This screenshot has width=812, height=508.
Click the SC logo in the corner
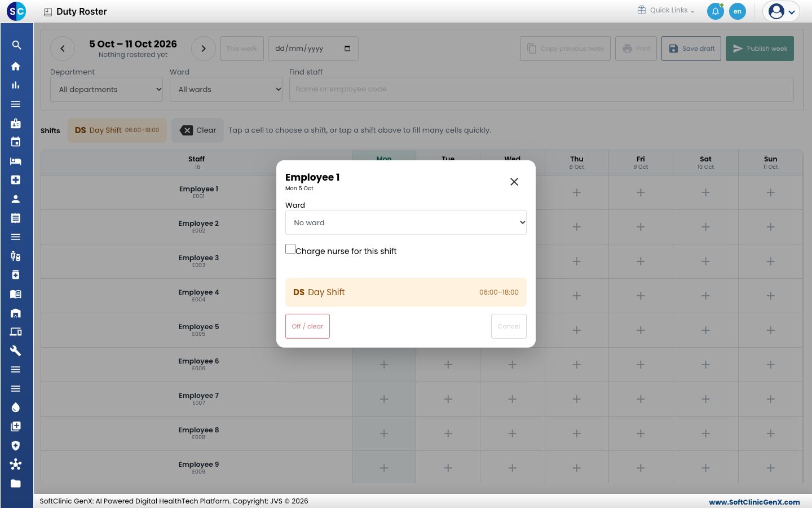point(16,11)
